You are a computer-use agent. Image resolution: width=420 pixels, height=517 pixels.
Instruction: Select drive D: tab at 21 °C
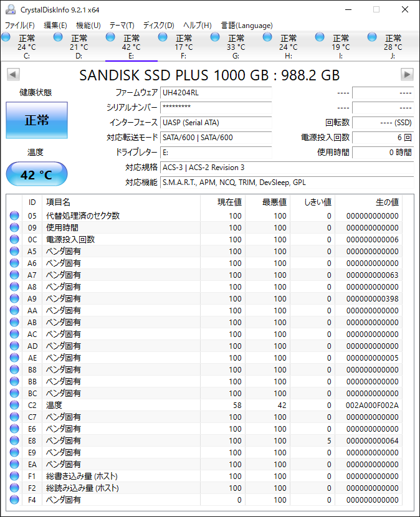click(x=79, y=47)
